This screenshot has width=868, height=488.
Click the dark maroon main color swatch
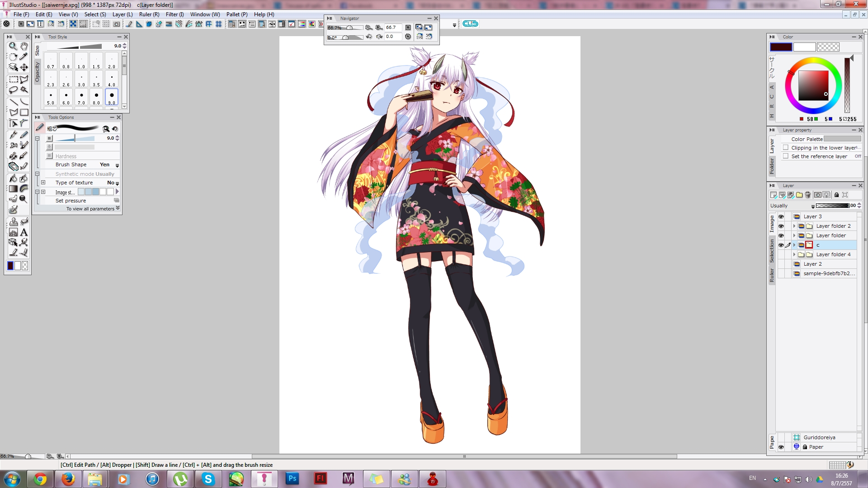pyautogui.click(x=781, y=47)
